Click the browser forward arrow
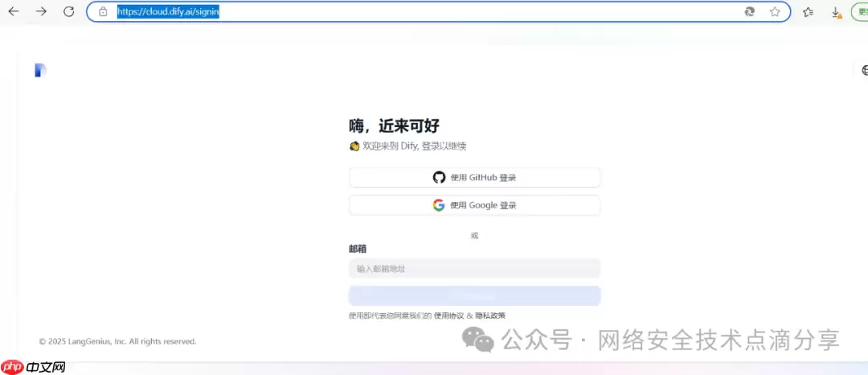The width and height of the screenshot is (868, 375). (41, 11)
